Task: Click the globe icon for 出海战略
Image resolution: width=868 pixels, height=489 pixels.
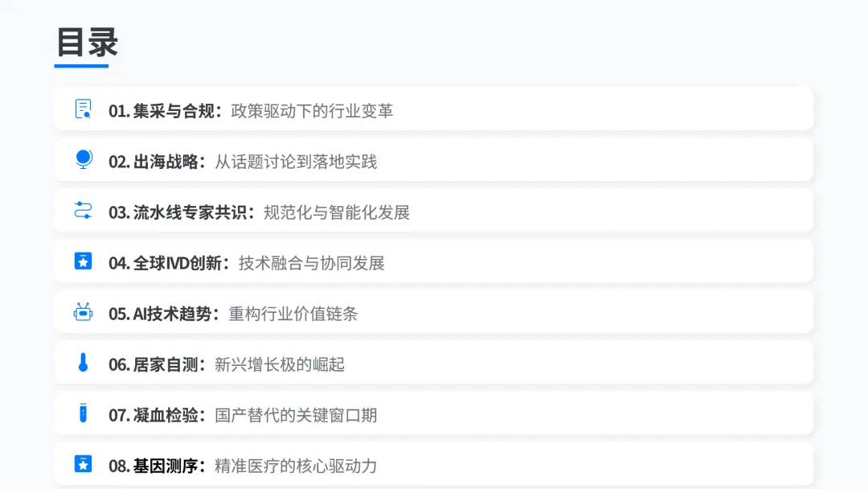Action: (84, 159)
